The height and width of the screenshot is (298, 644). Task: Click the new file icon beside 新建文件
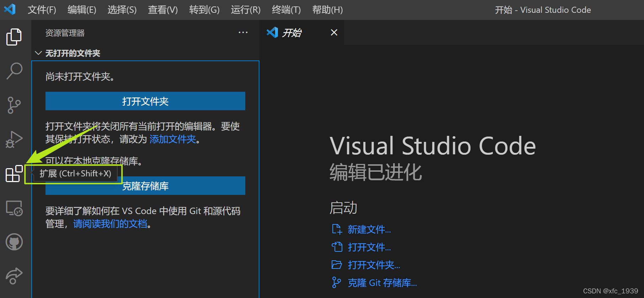pos(337,229)
